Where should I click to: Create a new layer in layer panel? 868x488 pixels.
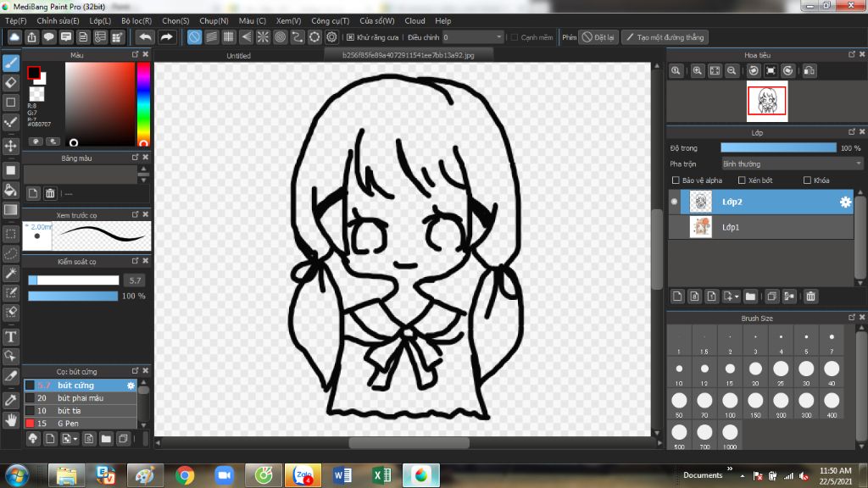677,297
